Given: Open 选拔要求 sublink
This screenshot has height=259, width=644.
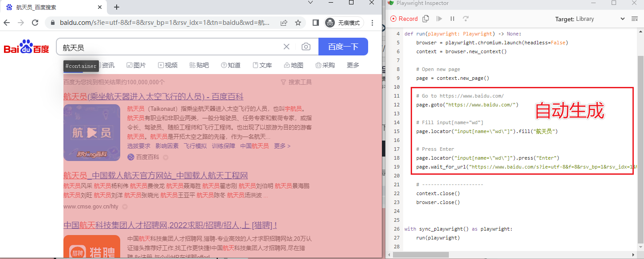Looking at the screenshot, I should tap(139, 146).
